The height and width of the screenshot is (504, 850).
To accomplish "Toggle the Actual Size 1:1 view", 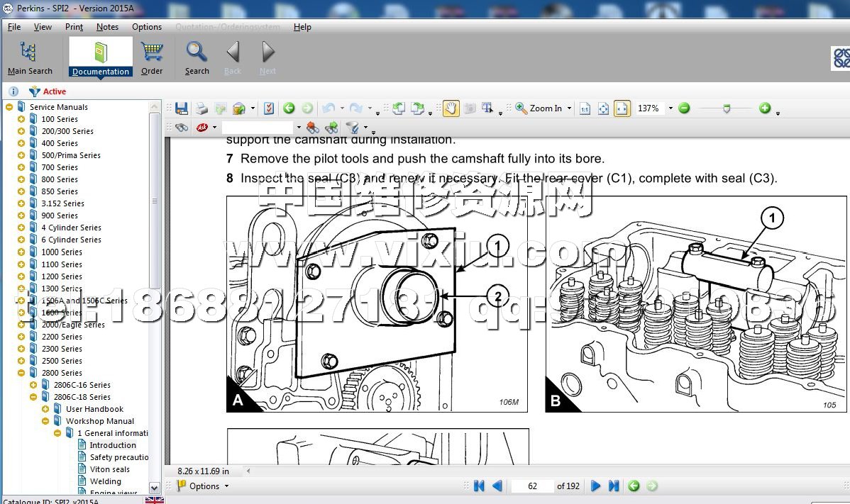I will tap(585, 108).
